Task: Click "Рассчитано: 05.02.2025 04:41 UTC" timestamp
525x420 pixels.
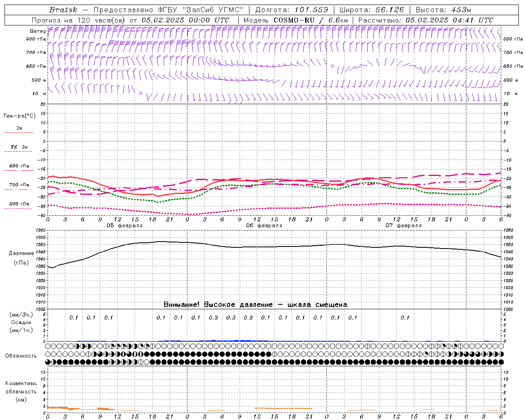Action: 426,20
